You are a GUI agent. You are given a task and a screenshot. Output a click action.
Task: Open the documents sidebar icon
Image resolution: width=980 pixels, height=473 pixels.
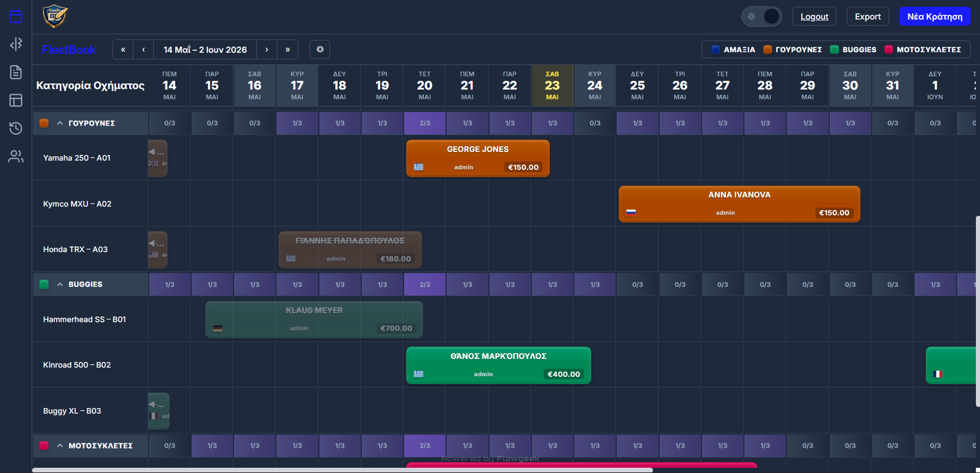[16, 72]
